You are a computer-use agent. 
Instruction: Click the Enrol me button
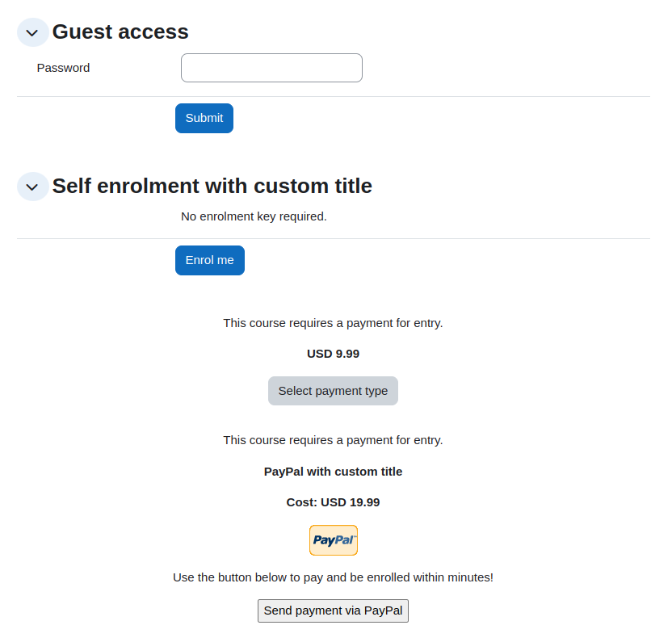pos(210,260)
